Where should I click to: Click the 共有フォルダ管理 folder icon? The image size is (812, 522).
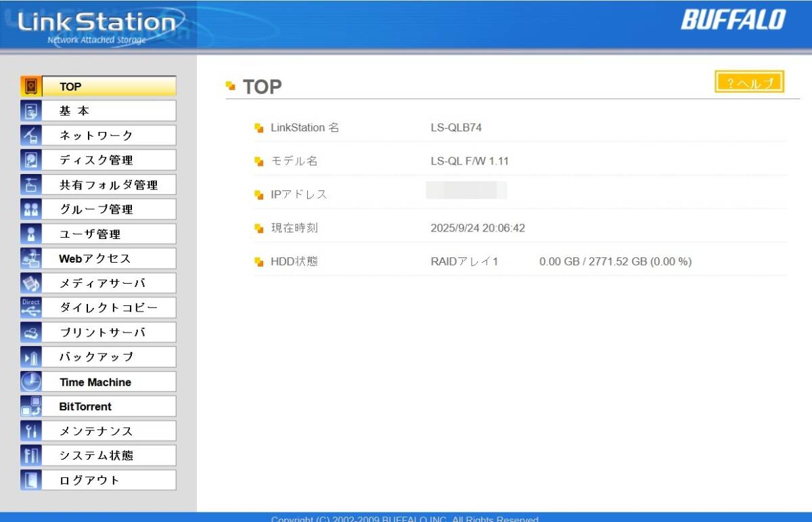point(31,185)
